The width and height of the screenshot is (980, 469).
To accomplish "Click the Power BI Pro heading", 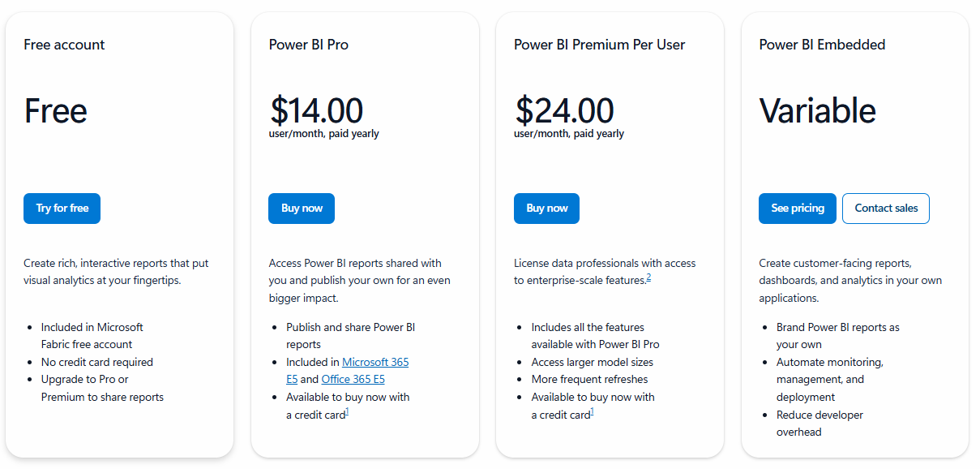I will tap(309, 45).
